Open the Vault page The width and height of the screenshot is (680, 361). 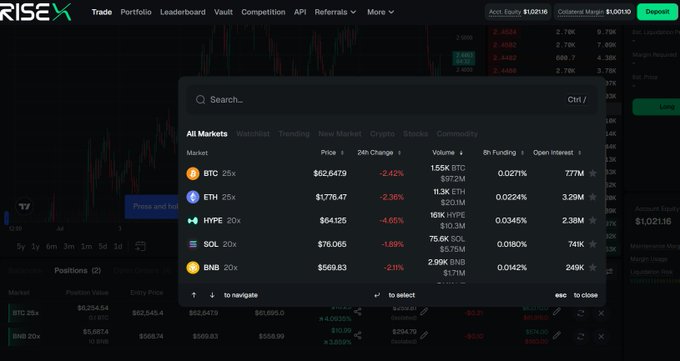(x=223, y=12)
